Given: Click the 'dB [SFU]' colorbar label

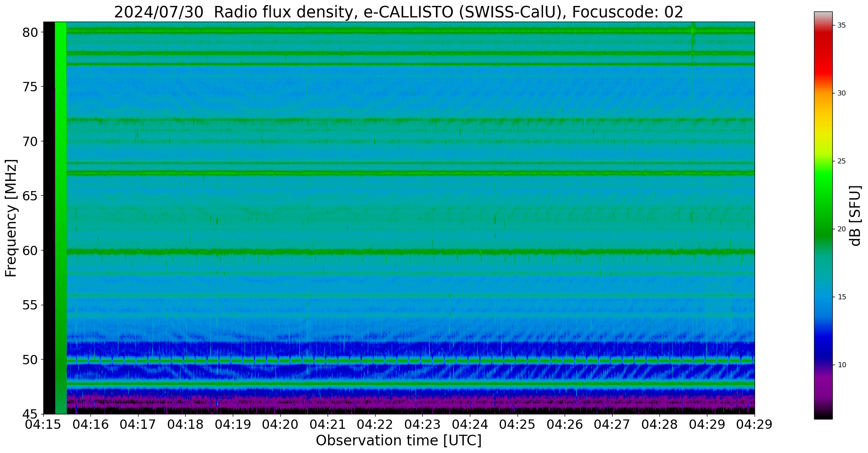Looking at the screenshot, I should point(855,215).
